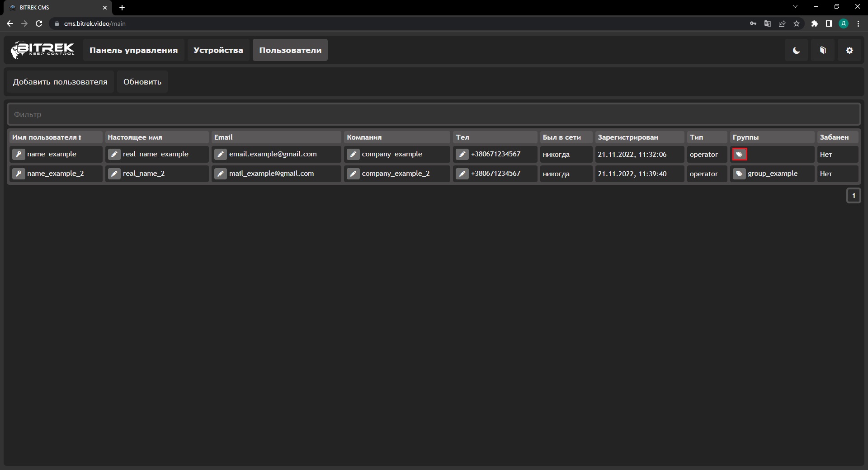
Task: Edit phone number in second row
Action: point(462,174)
